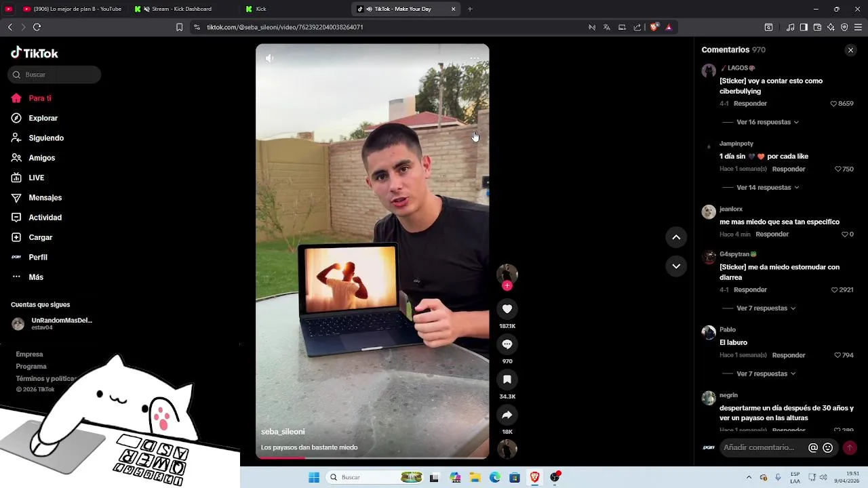
Task: Open File Explorer from the taskbar
Action: [475, 477]
